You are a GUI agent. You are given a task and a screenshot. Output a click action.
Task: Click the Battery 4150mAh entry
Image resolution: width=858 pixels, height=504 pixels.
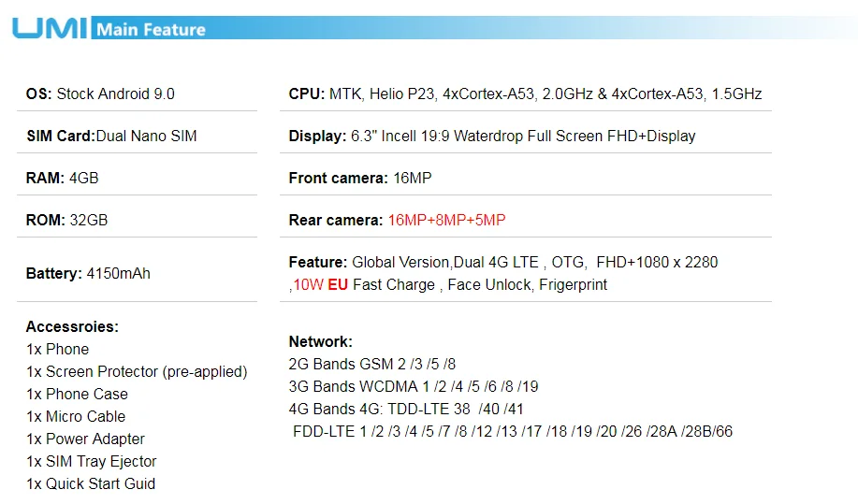click(x=88, y=273)
